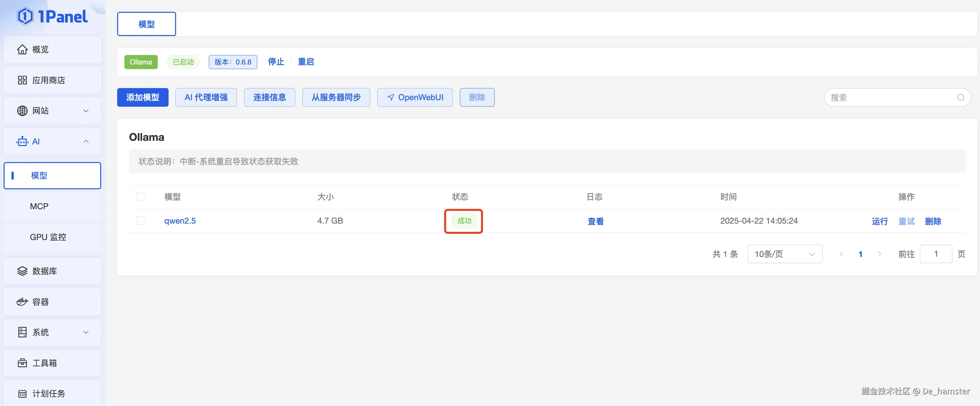Click the search magnifier icon
This screenshot has width=980, height=406.
click(960, 98)
